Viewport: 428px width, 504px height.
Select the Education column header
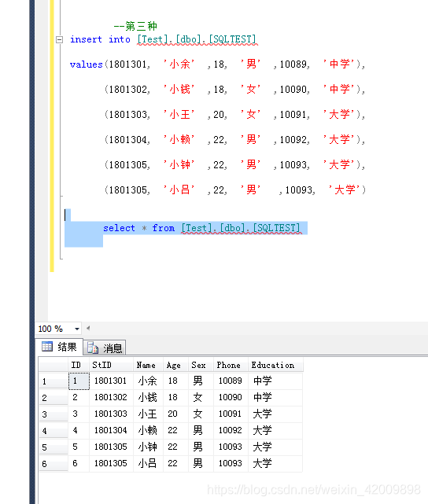coord(275,365)
